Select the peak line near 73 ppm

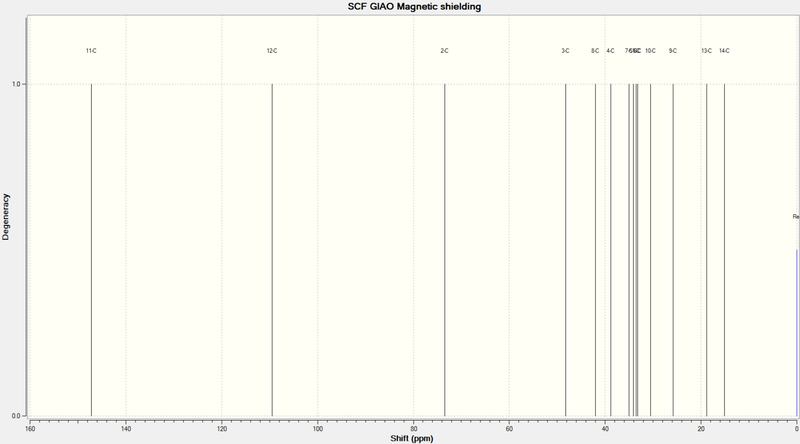pyautogui.click(x=445, y=250)
